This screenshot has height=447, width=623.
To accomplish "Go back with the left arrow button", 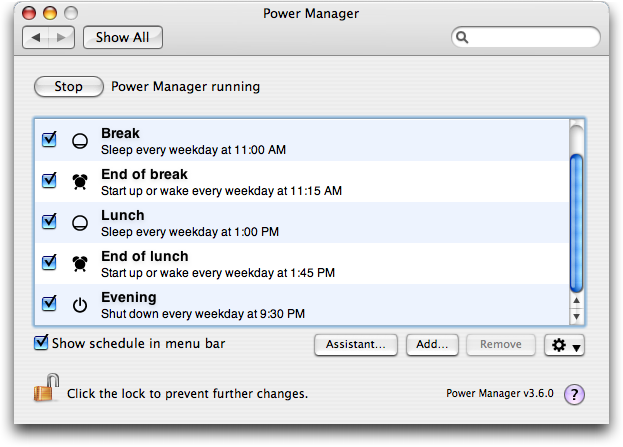I will 36,37.
